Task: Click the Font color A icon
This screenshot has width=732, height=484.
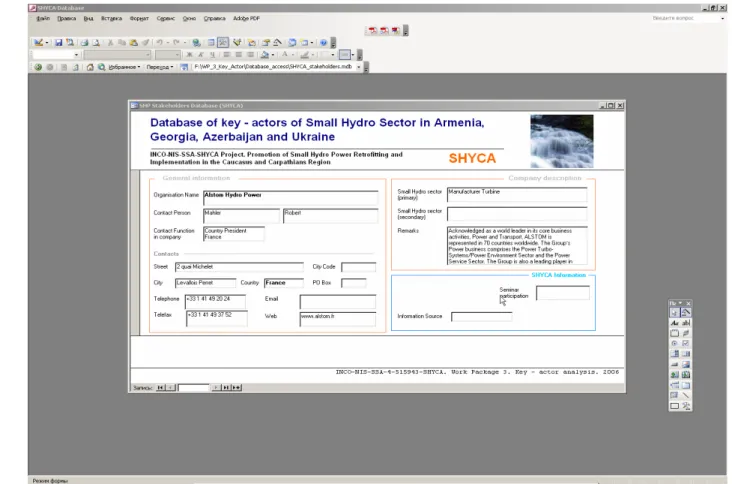Action: pyautogui.click(x=285, y=55)
